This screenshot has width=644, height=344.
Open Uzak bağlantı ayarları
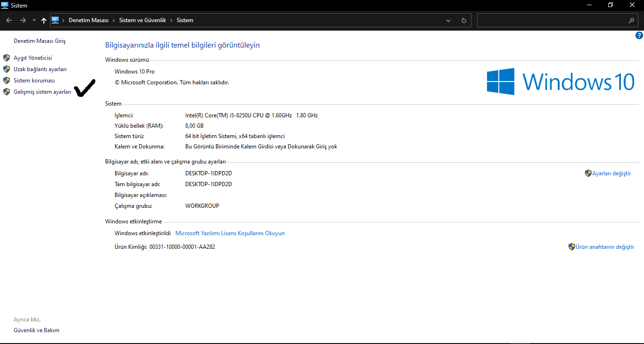40,69
